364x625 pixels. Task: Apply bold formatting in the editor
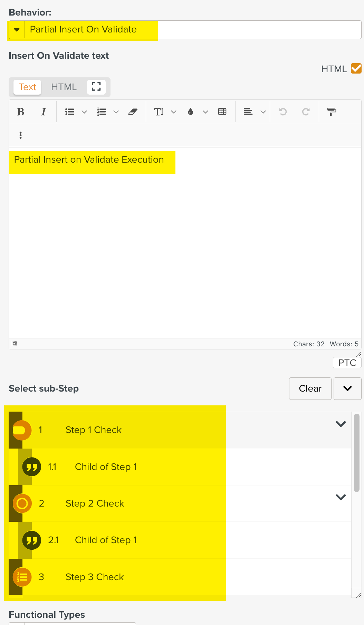point(21,112)
